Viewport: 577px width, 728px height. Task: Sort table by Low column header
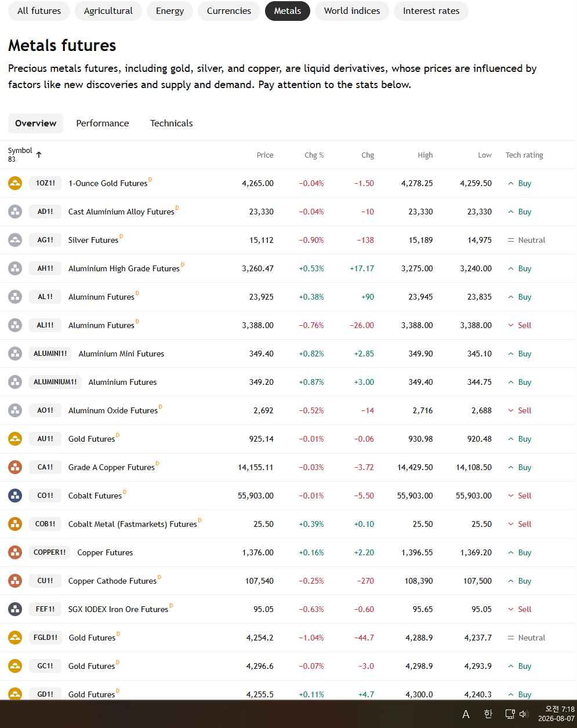pos(485,155)
